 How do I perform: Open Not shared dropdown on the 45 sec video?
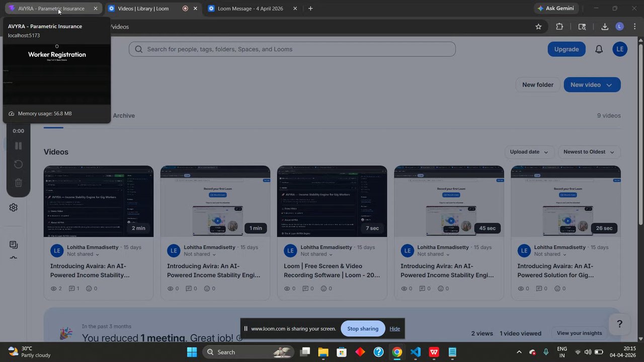coord(433,254)
